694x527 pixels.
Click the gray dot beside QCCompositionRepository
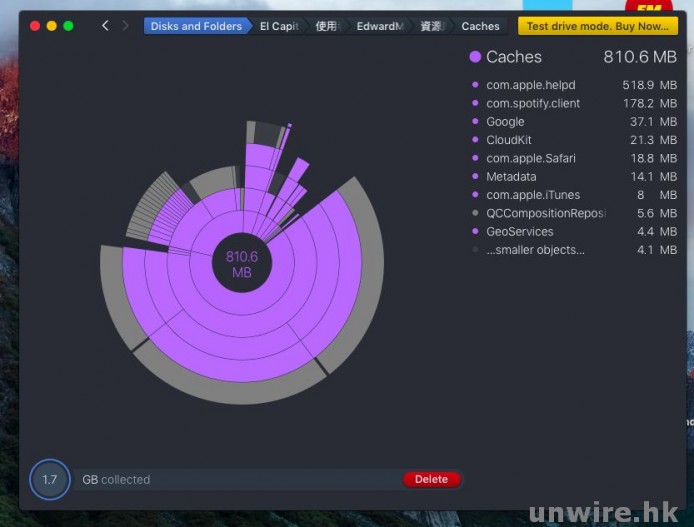coord(475,213)
